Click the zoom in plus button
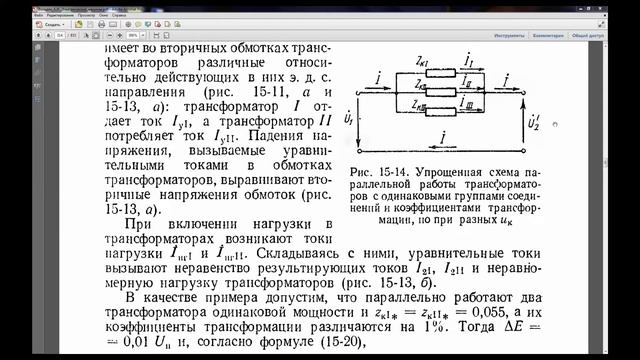 click(120, 36)
